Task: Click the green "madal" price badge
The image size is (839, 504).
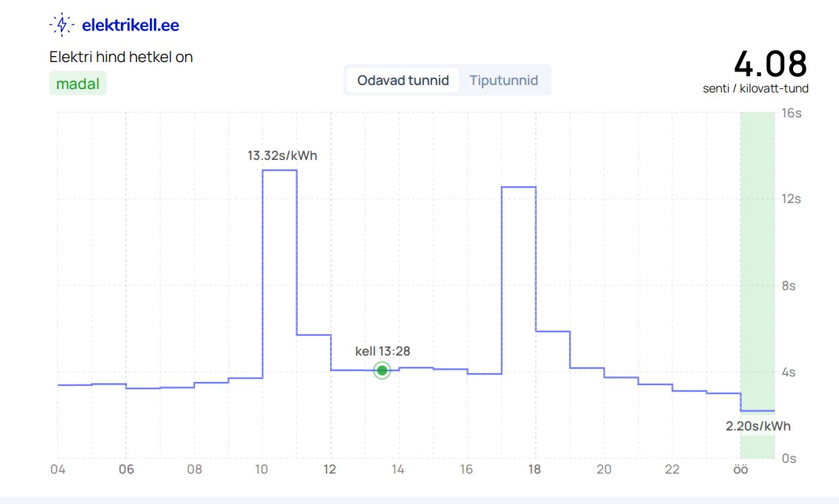Action: click(78, 84)
